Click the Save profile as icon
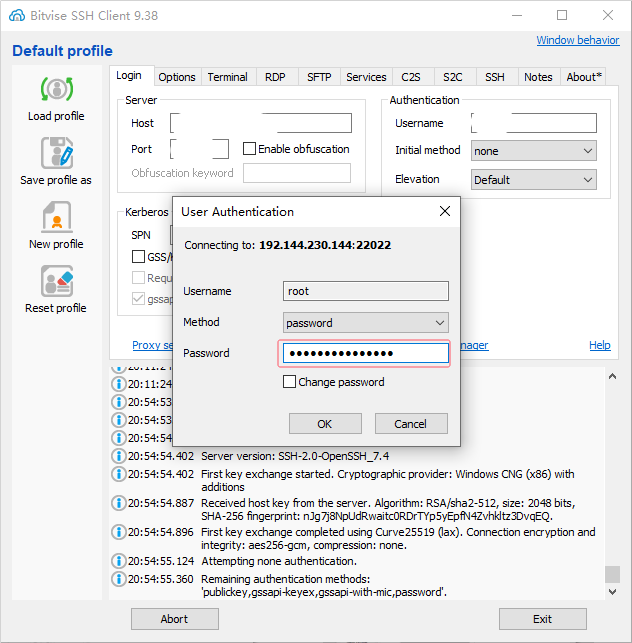632x643 pixels. [x=57, y=153]
